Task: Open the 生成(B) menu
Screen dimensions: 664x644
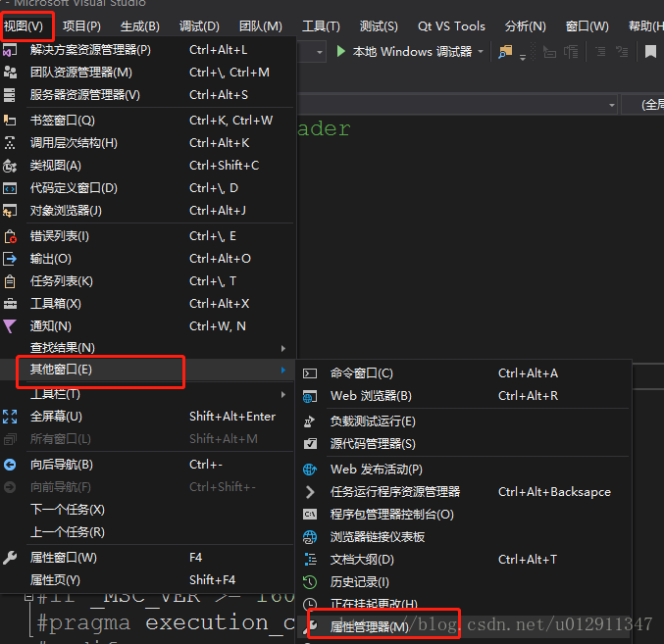Action: tap(139, 26)
